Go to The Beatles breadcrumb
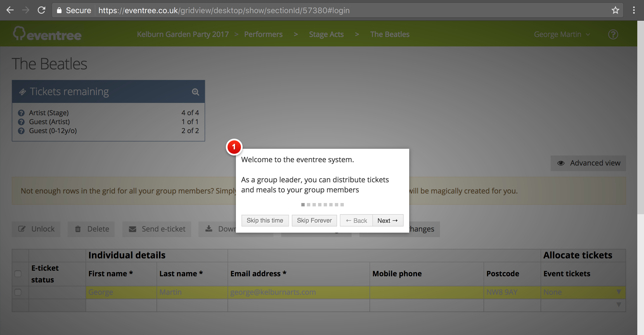 coord(390,34)
